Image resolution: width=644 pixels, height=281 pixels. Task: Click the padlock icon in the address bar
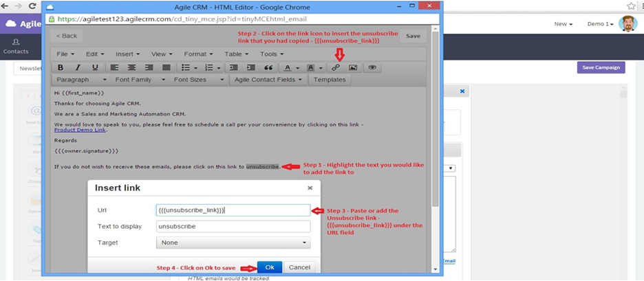pyautogui.click(x=52, y=19)
